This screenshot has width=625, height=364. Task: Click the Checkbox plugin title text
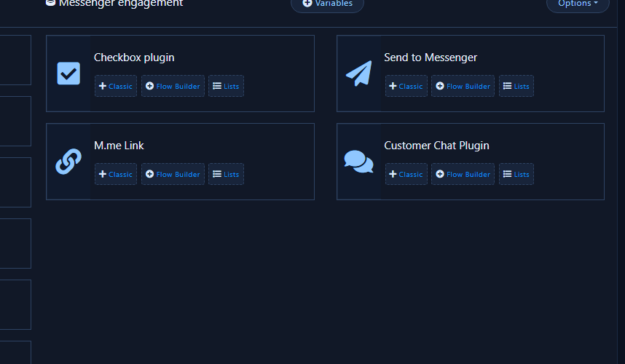pyautogui.click(x=134, y=58)
